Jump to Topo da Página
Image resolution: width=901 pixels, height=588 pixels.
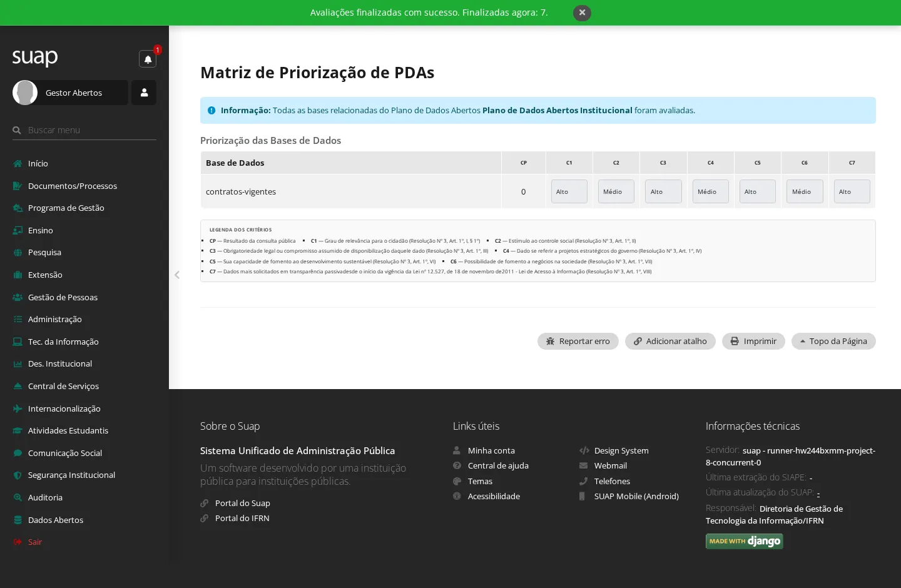pyautogui.click(x=833, y=341)
